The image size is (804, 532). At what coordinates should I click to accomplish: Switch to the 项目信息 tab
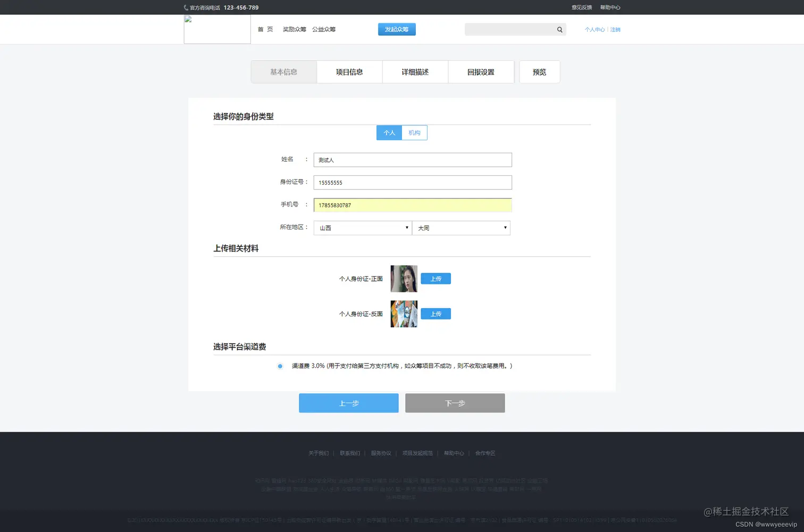pos(349,72)
